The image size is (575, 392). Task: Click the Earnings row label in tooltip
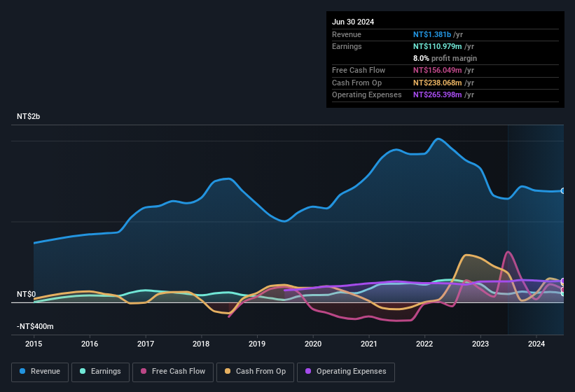(x=347, y=46)
